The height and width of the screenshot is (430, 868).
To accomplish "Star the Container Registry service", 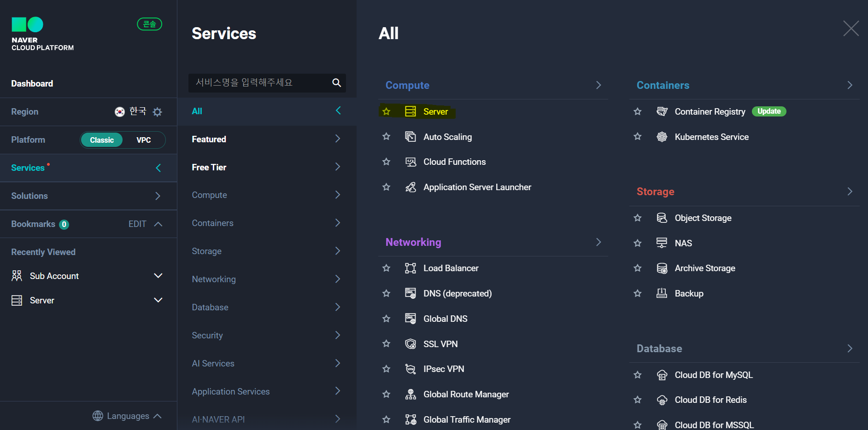I will click(637, 111).
